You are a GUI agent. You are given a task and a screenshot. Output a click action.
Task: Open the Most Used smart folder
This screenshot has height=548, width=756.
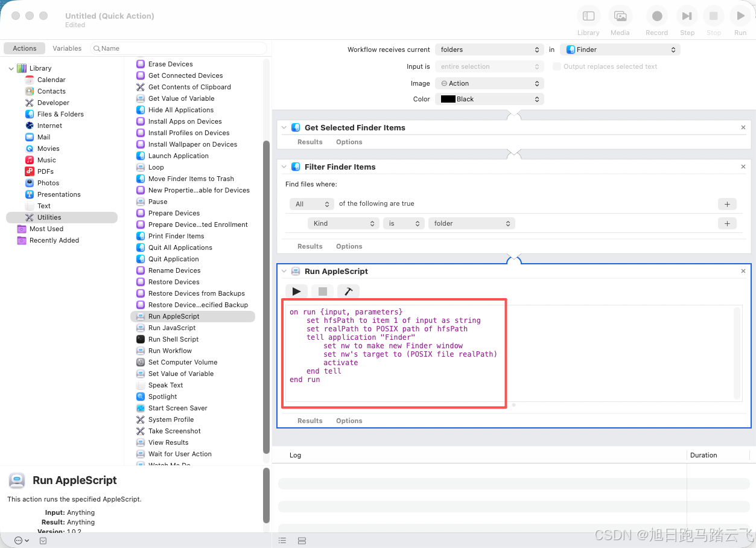tap(46, 229)
